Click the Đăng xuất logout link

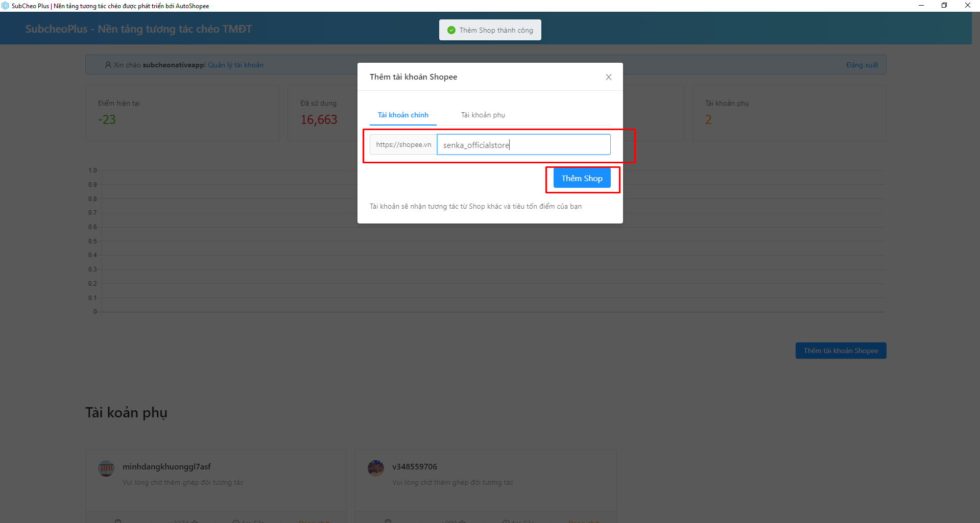click(x=862, y=65)
